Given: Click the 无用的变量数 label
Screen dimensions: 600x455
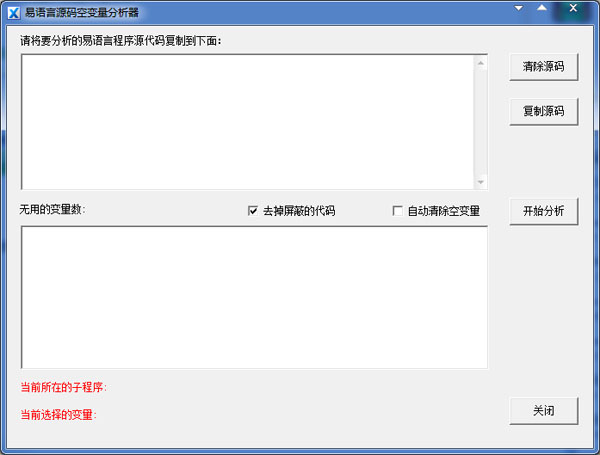Looking at the screenshot, I should click(x=52, y=210).
